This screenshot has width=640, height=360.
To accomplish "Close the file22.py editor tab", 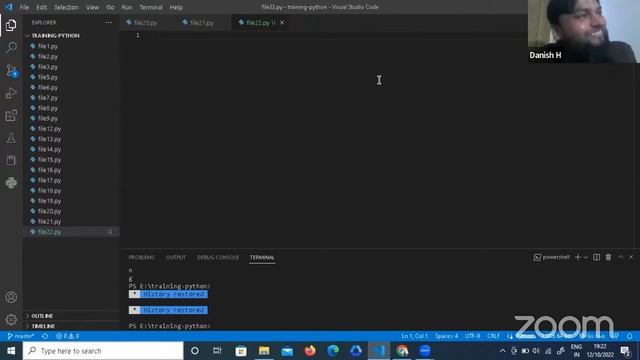I will click(x=282, y=22).
